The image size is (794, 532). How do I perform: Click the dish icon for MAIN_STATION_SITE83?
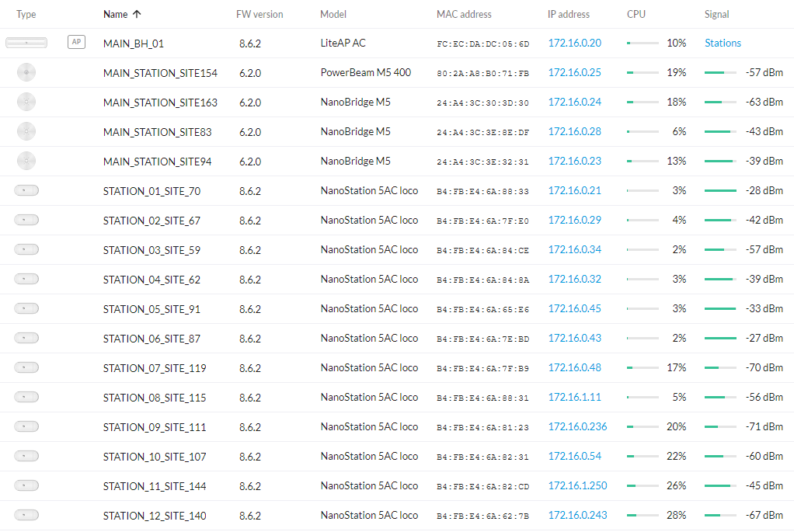tap(26, 131)
